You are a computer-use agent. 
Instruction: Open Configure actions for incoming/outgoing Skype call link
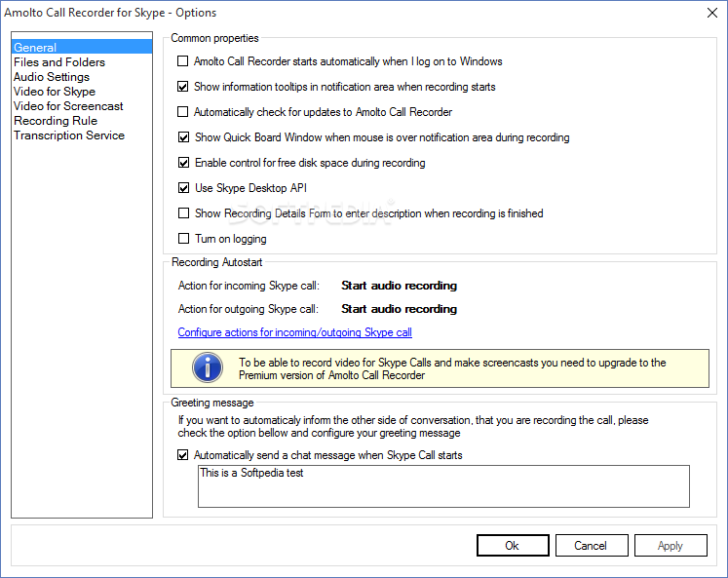point(295,332)
